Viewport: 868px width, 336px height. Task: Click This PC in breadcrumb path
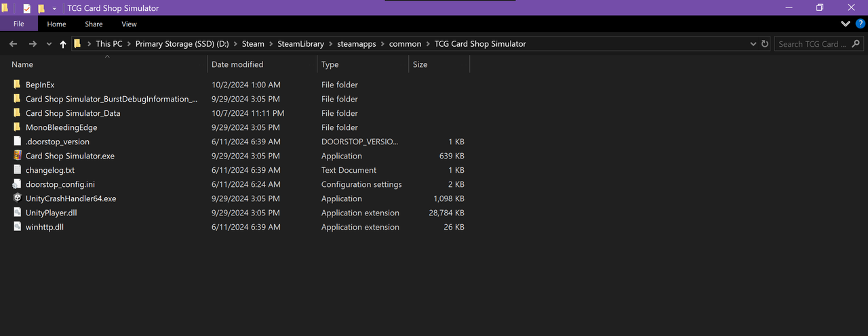109,44
